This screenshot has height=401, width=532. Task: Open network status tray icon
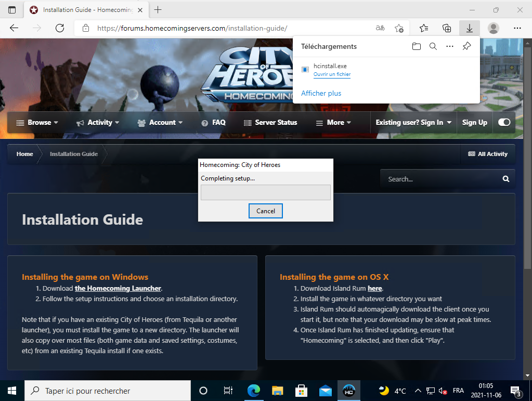[431, 391]
